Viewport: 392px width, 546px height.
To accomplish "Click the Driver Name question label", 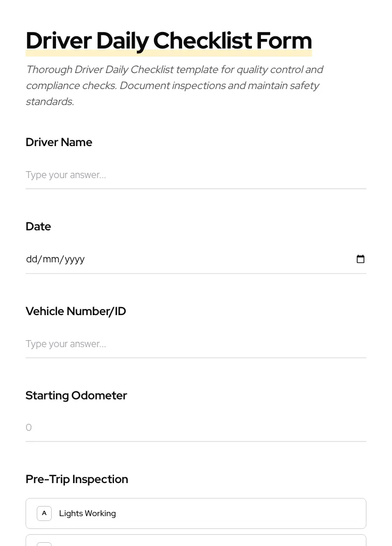I will [59, 142].
